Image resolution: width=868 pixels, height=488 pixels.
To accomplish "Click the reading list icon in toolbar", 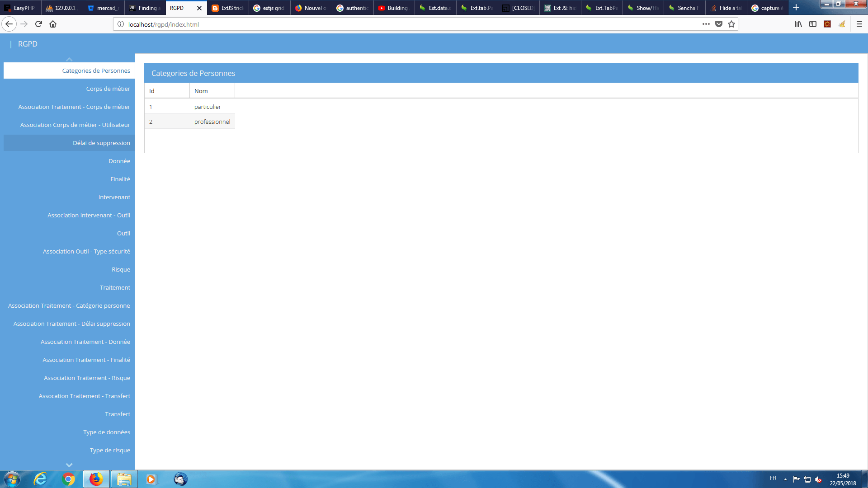I will 799,24.
